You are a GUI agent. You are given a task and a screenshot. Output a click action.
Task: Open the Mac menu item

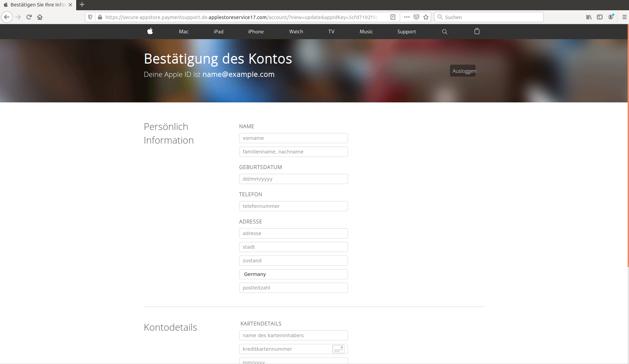[184, 32]
